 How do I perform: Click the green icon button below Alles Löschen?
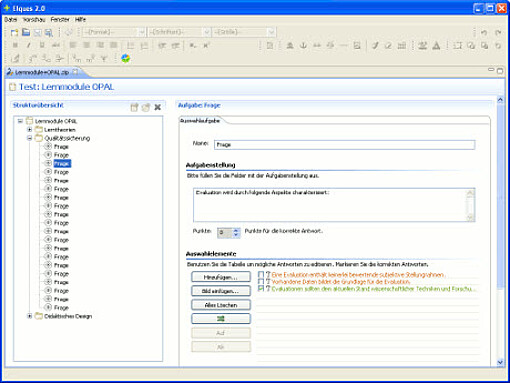click(221, 319)
